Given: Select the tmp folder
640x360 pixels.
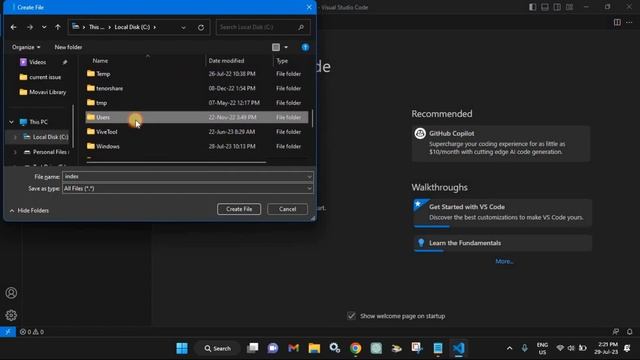Looking at the screenshot, I should pyautogui.click(x=197, y=103).
